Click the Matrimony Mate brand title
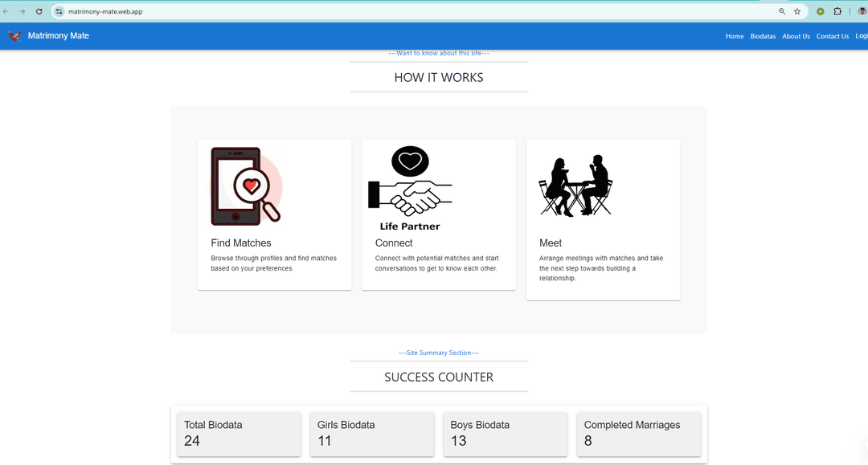The image size is (868, 465). point(59,36)
